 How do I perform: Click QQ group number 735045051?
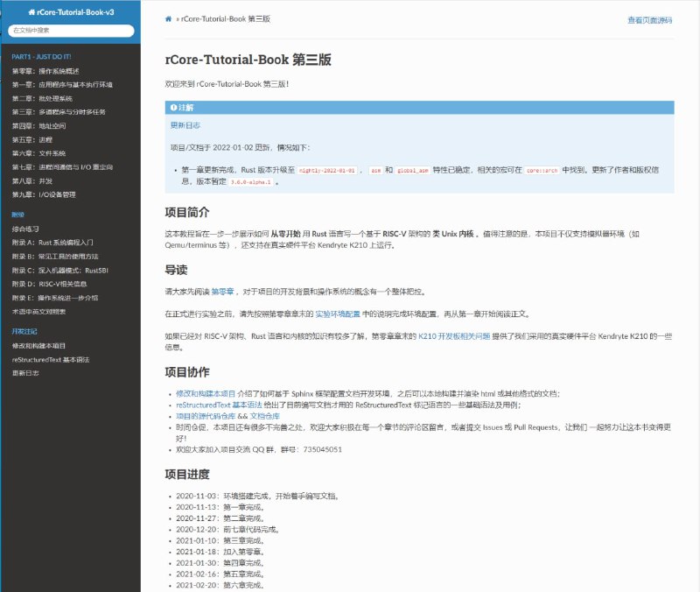point(322,449)
